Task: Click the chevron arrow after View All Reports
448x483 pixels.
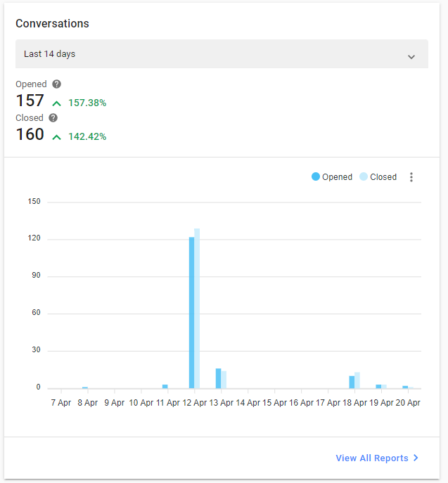Action: (416, 458)
